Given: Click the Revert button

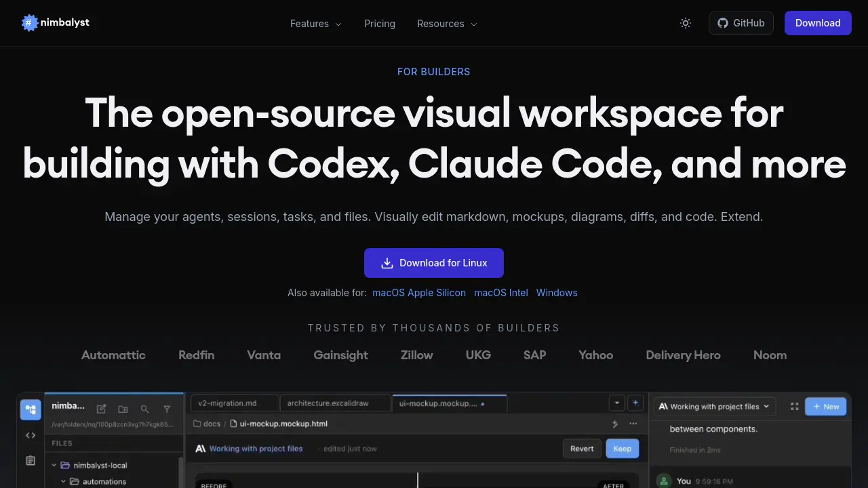Looking at the screenshot, I should [582, 449].
